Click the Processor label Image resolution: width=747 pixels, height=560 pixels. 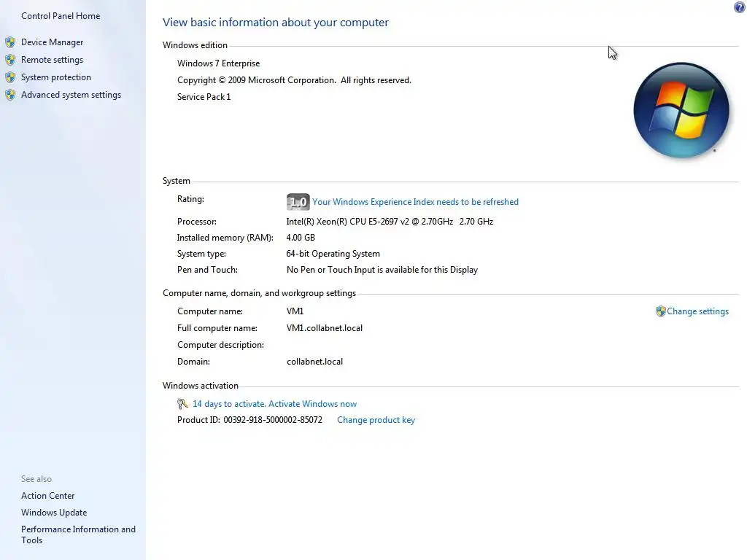pos(197,222)
